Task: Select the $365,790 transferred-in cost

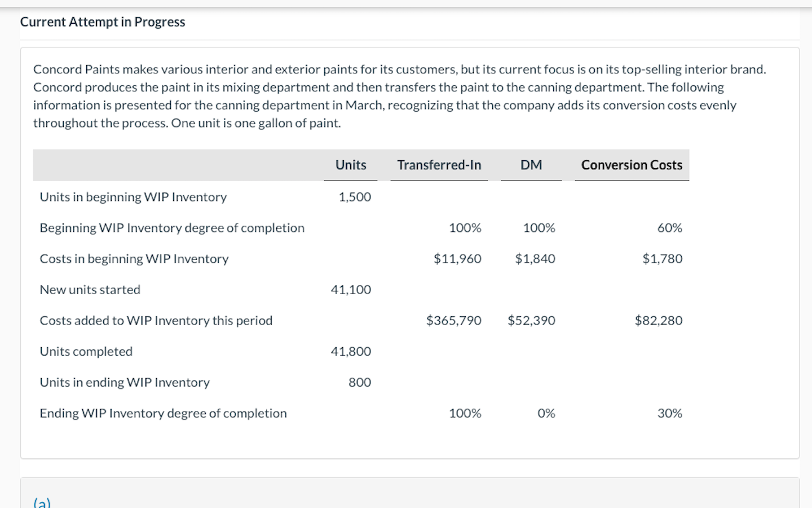Action: pyautogui.click(x=454, y=321)
